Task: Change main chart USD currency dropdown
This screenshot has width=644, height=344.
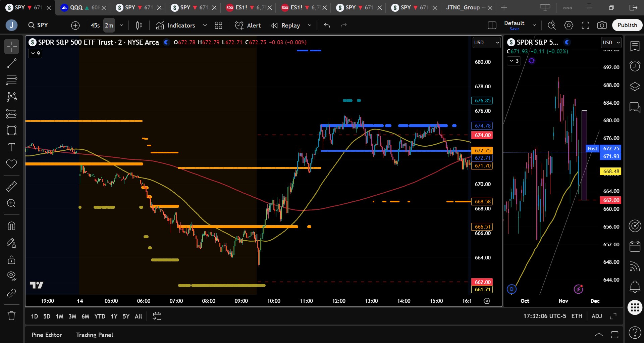Action: (x=486, y=43)
